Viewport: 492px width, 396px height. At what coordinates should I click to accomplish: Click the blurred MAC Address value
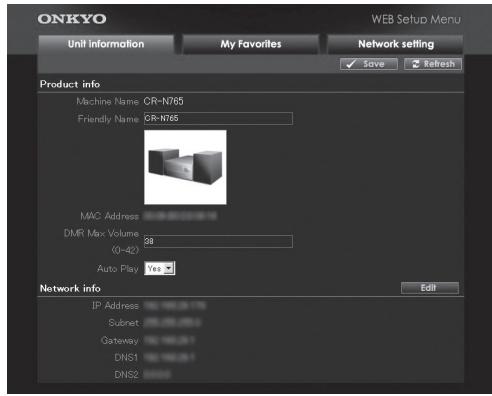click(180, 216)
